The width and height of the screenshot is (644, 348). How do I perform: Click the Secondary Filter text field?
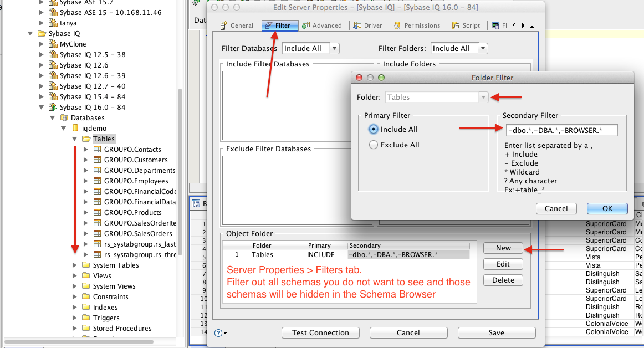point(562,130)
